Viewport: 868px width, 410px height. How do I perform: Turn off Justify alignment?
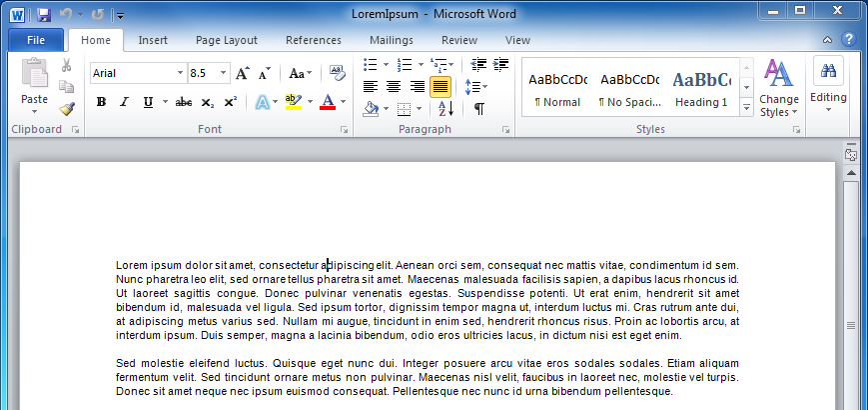(440, 87)
